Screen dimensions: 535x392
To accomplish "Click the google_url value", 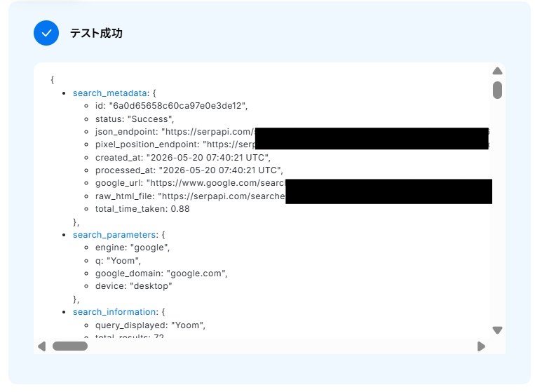I will click(215, 183).
